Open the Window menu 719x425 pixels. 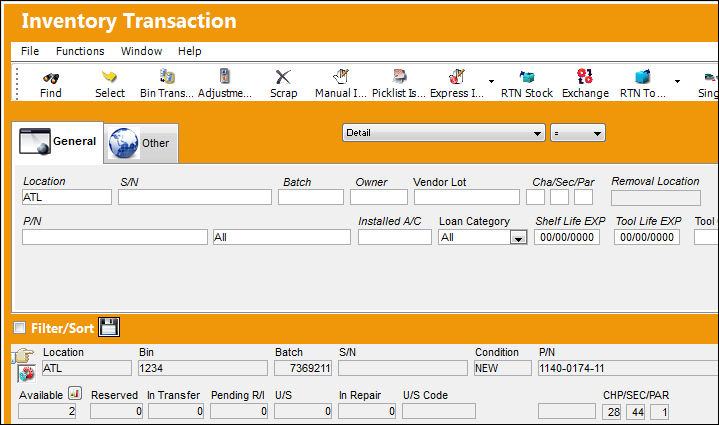141,51
